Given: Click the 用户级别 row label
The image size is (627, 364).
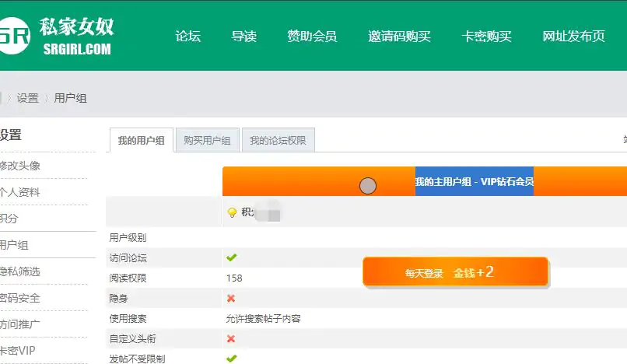Looking at the screenshot, I should tap(128, 237).
